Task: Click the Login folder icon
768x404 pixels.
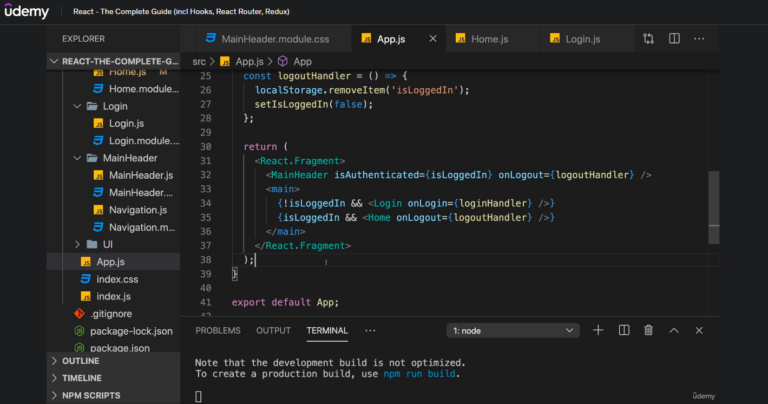Action: 92,106
